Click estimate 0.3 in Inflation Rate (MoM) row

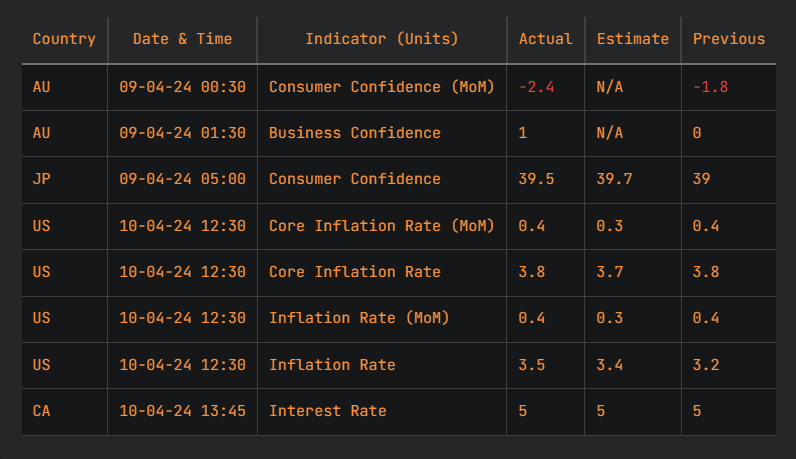point(610,318)
